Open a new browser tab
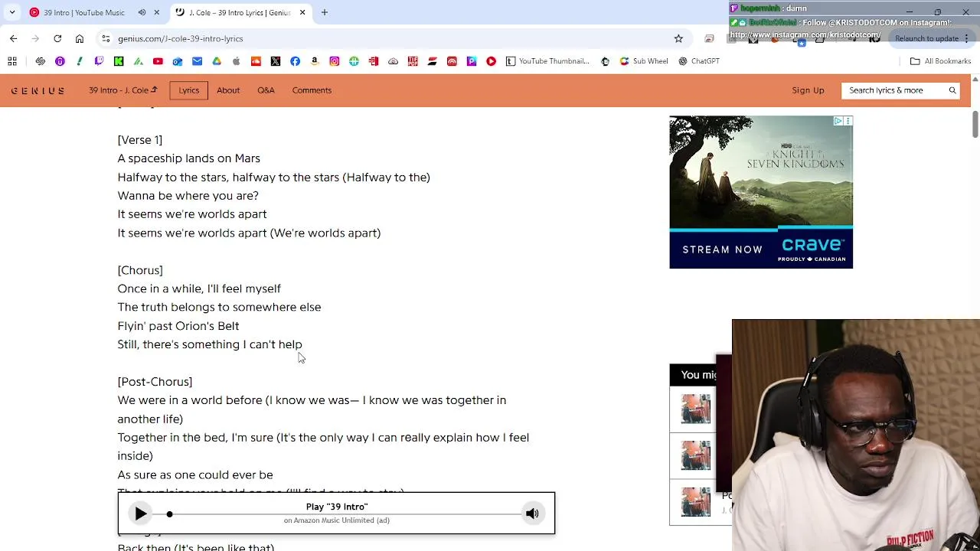The height and width of the screenshot is (551, 980). tap(324, 12)
